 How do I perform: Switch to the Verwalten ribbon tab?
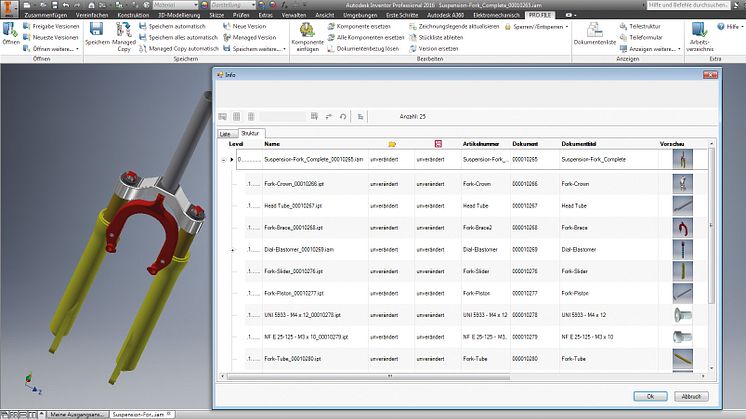tap(294, 15)
